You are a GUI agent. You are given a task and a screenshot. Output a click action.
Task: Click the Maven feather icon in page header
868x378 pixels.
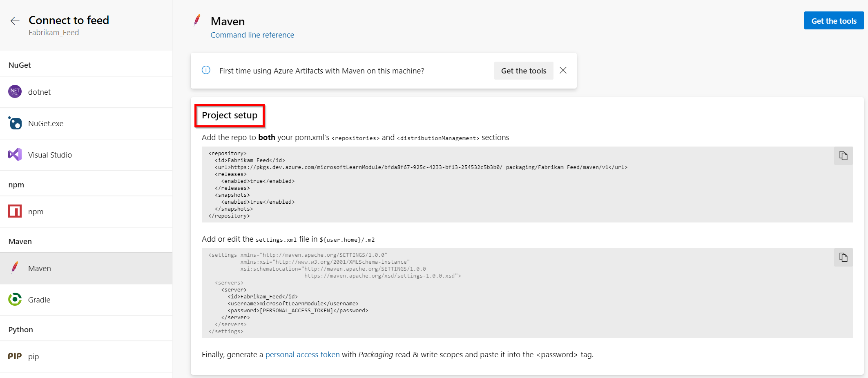click(197, 20)
